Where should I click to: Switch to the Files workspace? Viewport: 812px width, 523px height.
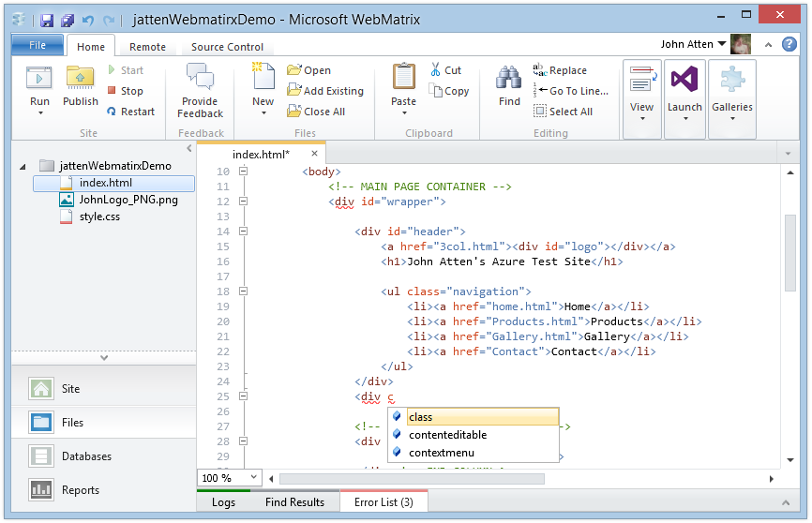[x=103, y=422]
